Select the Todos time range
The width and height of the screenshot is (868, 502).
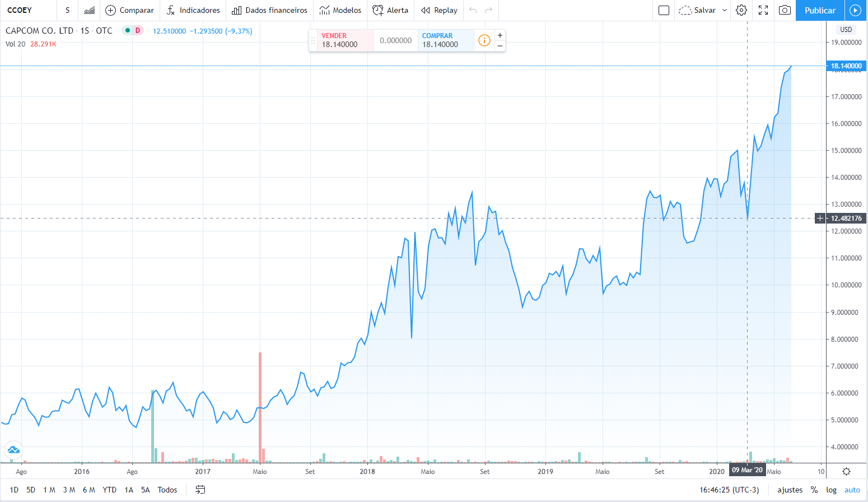(167, 490)
